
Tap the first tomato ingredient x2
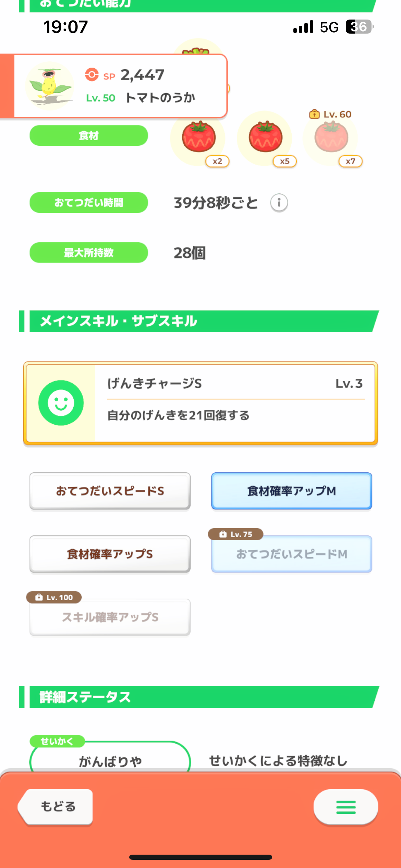tap(199, 138)
